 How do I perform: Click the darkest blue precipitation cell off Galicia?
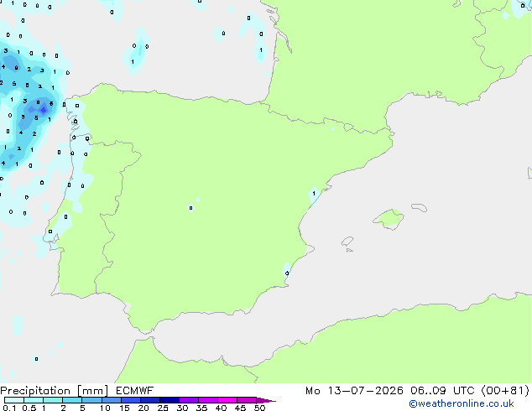[44, 110]
